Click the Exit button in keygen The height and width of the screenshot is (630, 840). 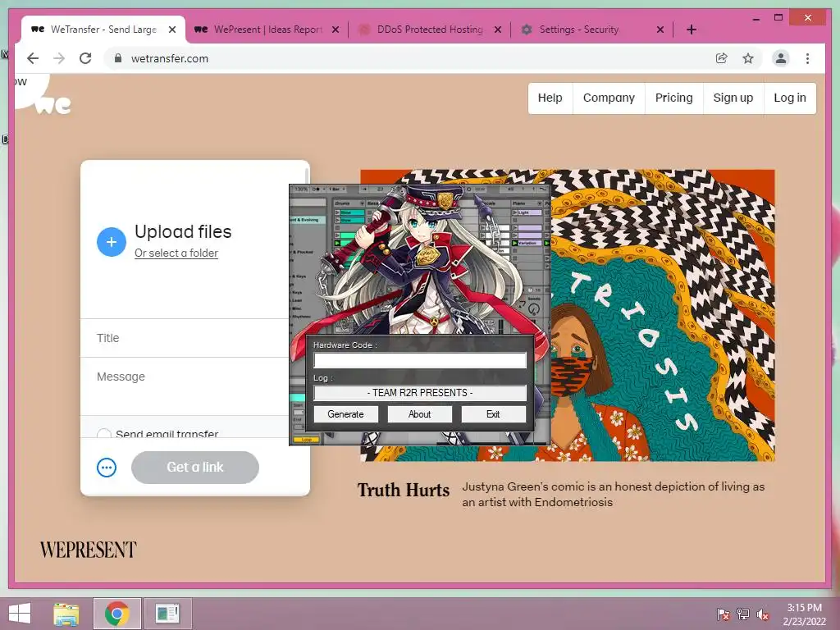(x=493, y=414)
